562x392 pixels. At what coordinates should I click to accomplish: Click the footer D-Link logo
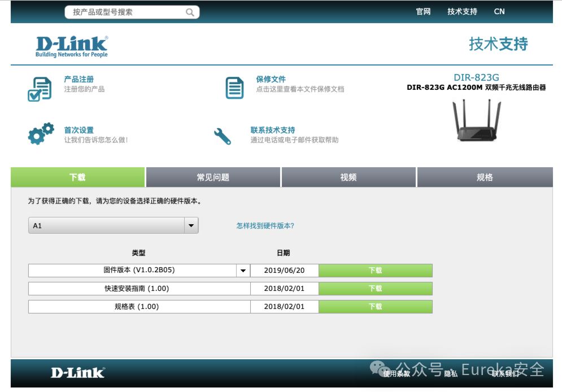point(78,373)
